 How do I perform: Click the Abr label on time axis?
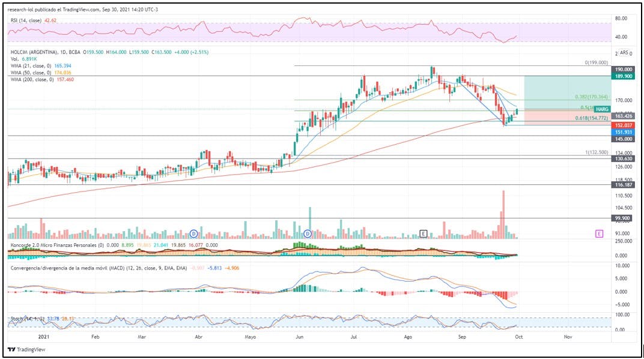point(198,337)
